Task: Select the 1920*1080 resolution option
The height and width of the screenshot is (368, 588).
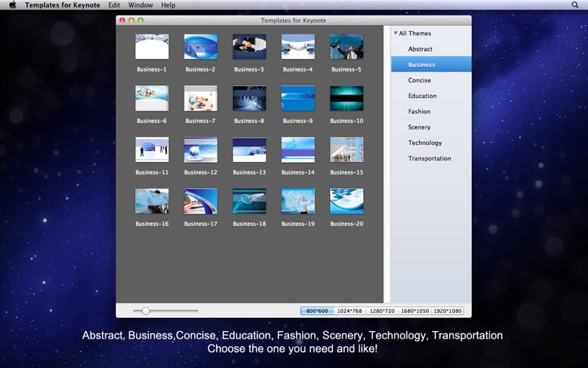Action: [x=448, y=311]
